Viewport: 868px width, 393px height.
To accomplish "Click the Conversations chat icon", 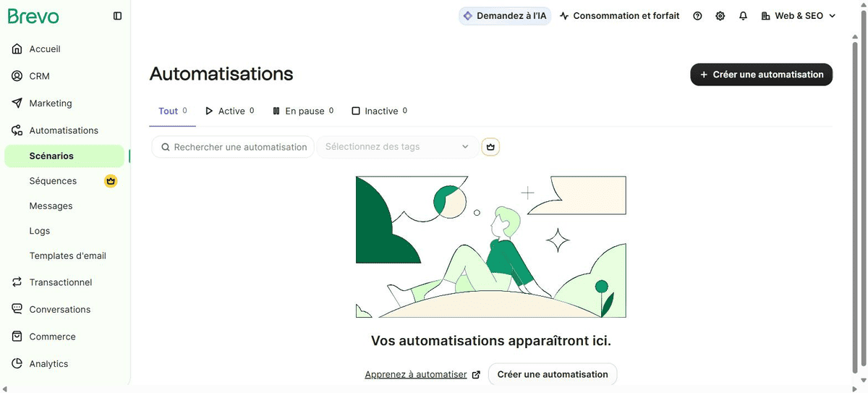I will pyautogui.click(x=17, y=309).
